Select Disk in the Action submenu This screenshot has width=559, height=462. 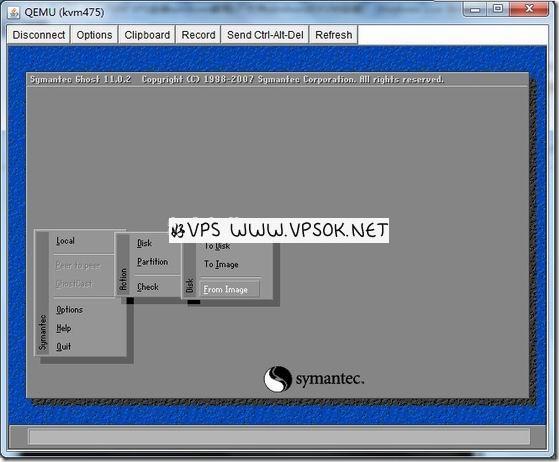144,243
